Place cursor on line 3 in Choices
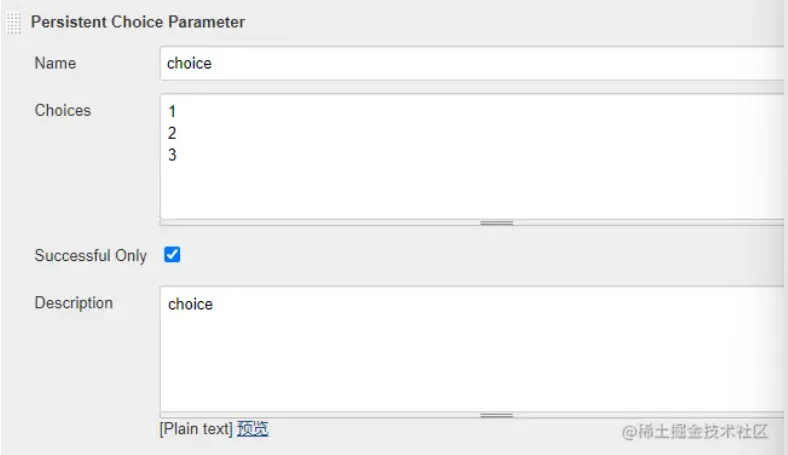Viewport: 788px width, 455px height. pos(173,155)
